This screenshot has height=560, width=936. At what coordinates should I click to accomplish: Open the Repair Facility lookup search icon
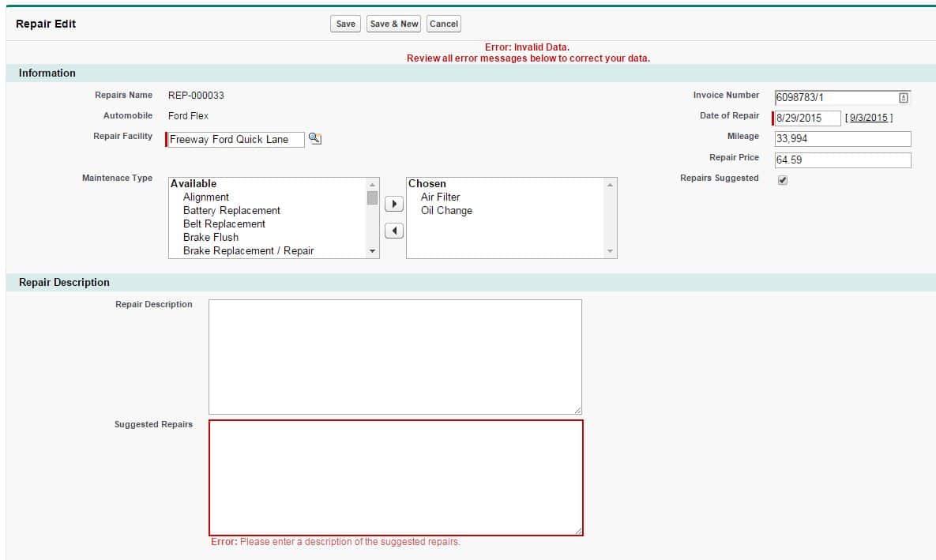(315, 139)
